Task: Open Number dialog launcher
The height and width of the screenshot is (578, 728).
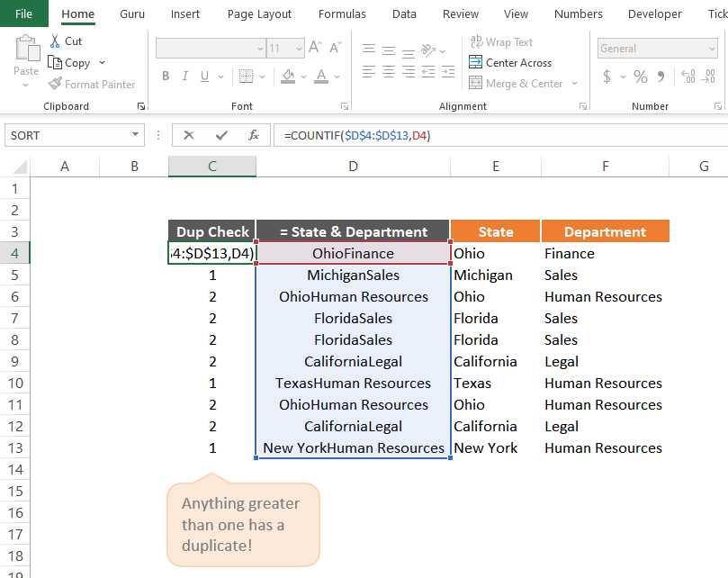Action: coord(718,106)
